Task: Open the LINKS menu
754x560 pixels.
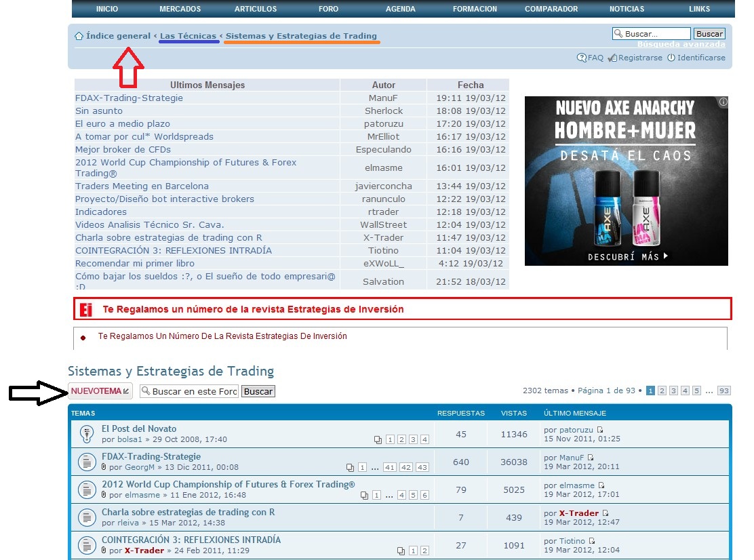Action: click(699, 9)
